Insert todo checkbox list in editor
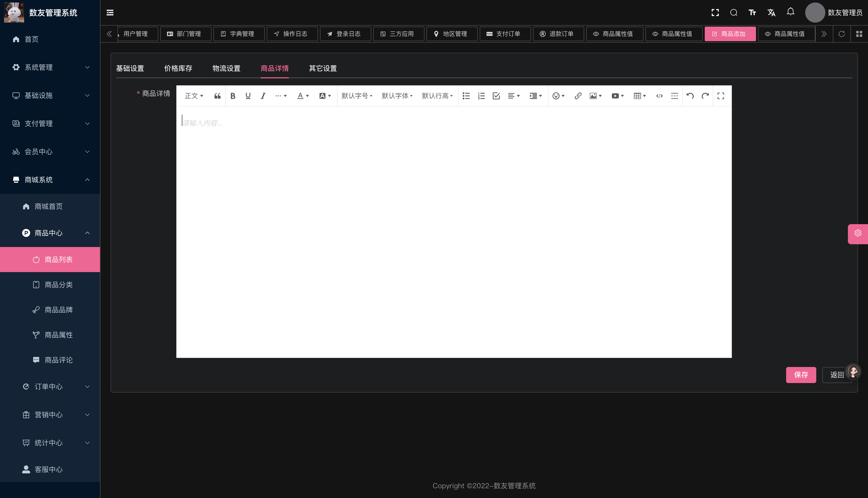The image size is (868, 498). click(496, 96)
